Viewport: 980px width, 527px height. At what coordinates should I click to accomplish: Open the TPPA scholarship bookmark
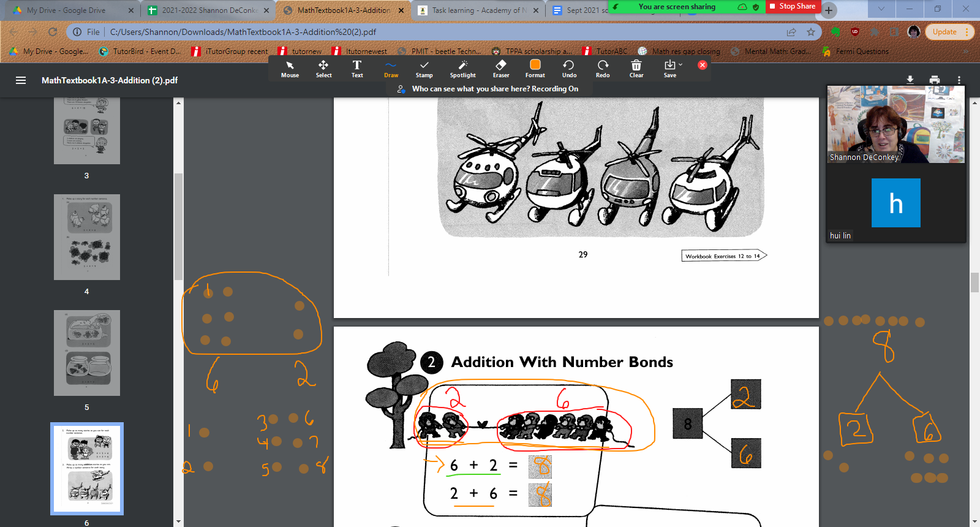coord(532,51)
